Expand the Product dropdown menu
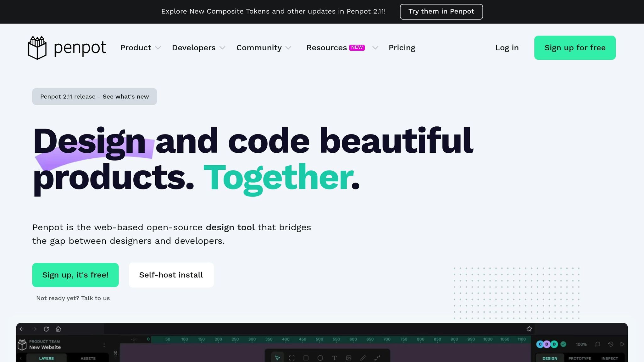Screen dimensions: 644x362 [x=140, y=48]
